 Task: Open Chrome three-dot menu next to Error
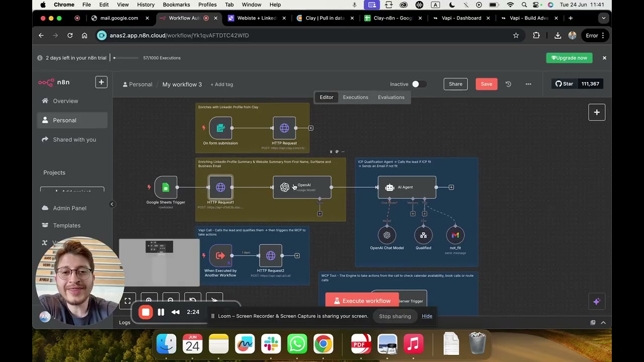click(x=603, y=35)
